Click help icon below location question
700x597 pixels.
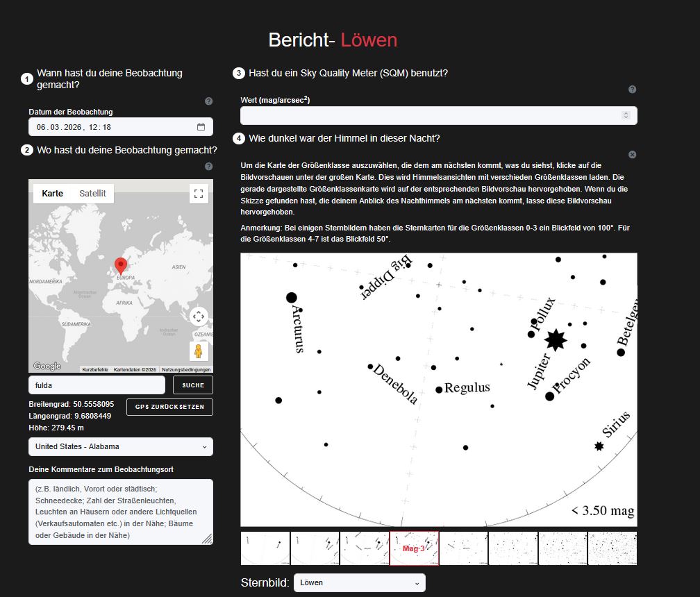[x=208, y=167]
